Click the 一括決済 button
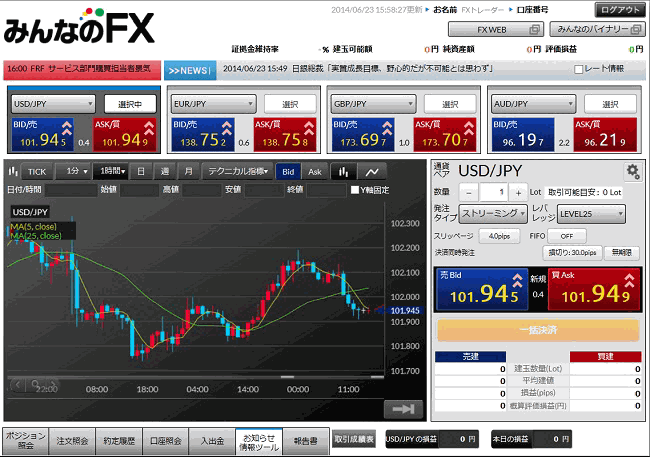Viewport: 650px width, 457px height. [x=538, y=330]
